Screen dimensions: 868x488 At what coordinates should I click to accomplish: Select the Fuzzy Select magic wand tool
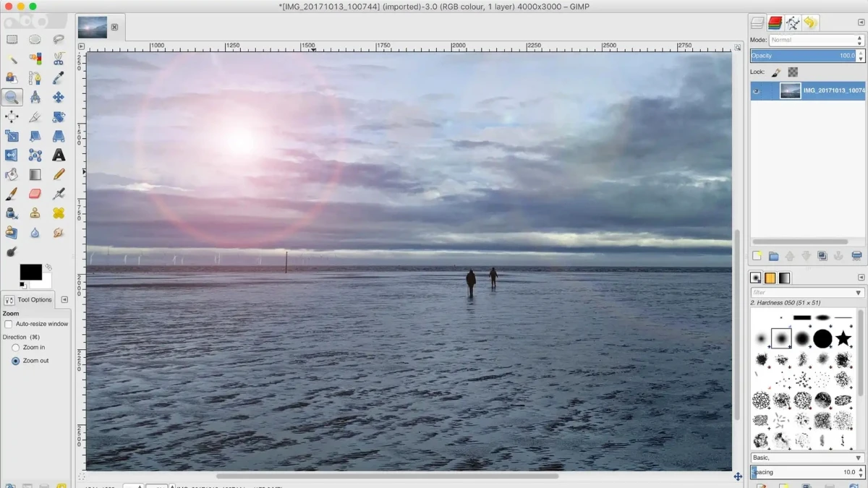click(12, 59)
